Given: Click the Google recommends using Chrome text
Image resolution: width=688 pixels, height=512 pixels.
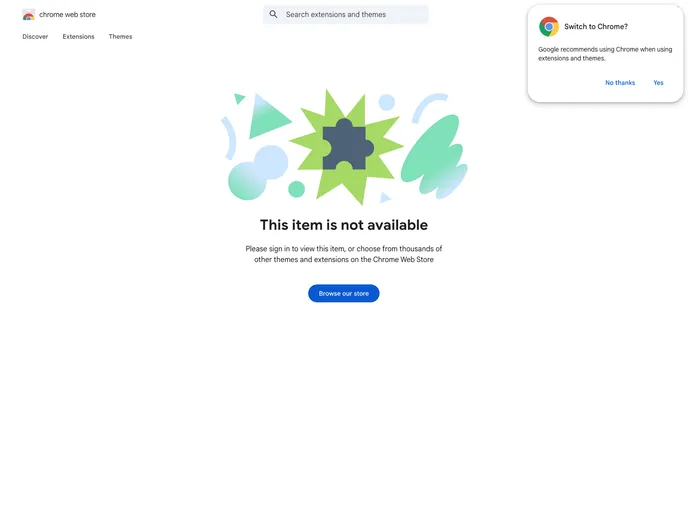Looking at the screenshot, I should 604,54.
